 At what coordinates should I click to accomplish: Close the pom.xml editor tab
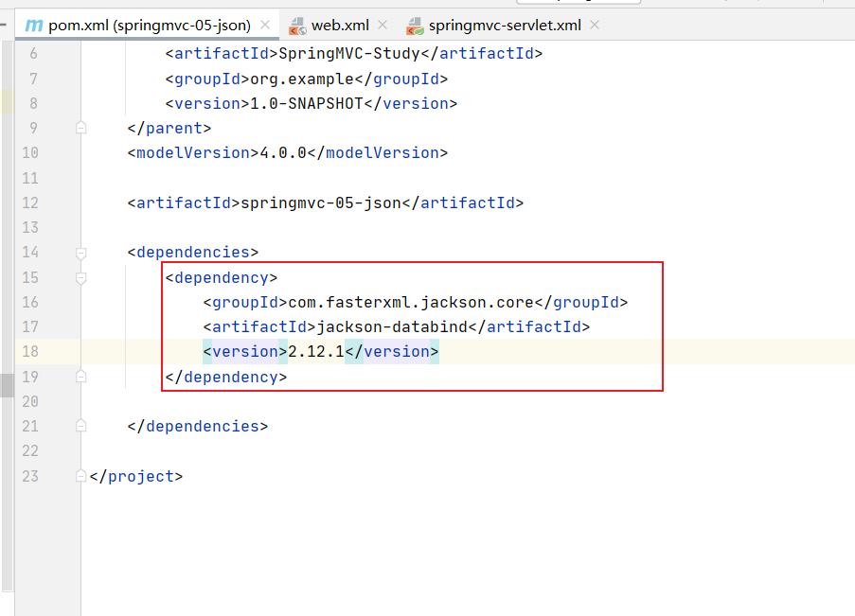tap(264, 26)
